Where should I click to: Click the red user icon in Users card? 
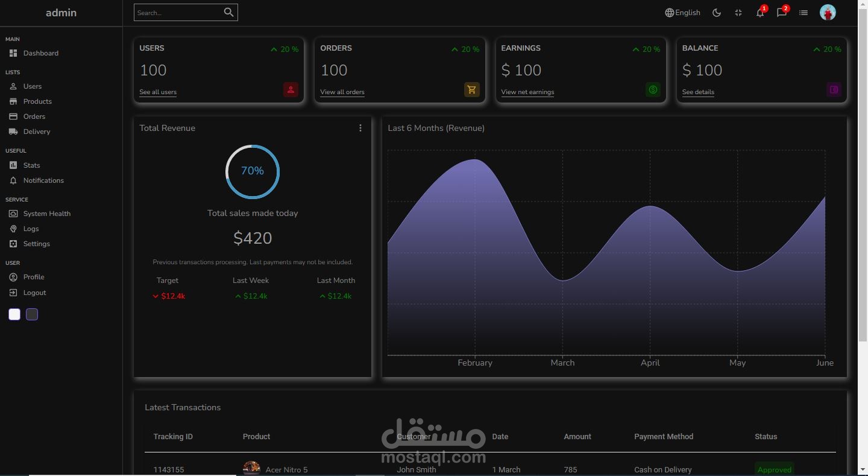[291, 90]
